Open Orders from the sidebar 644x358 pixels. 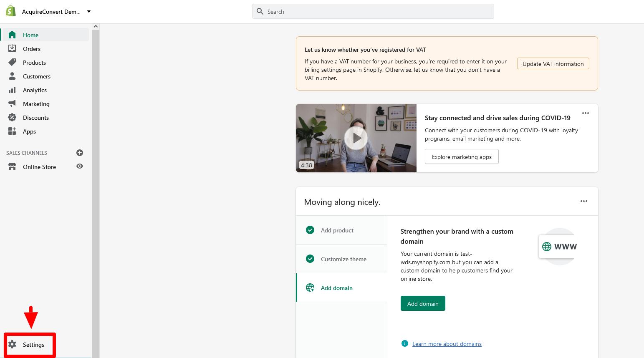point(32,49)
